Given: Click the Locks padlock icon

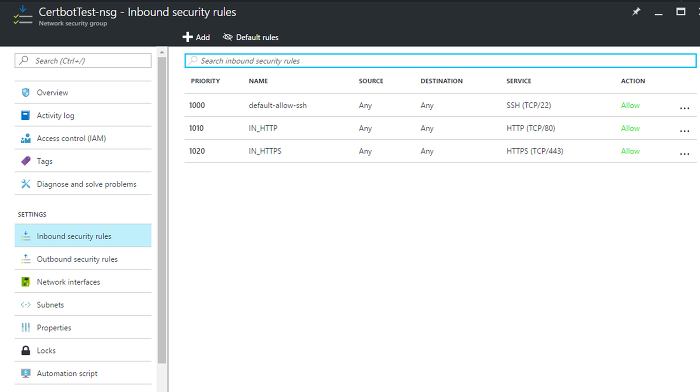Looking at the screenshot, I should point(25,350).
